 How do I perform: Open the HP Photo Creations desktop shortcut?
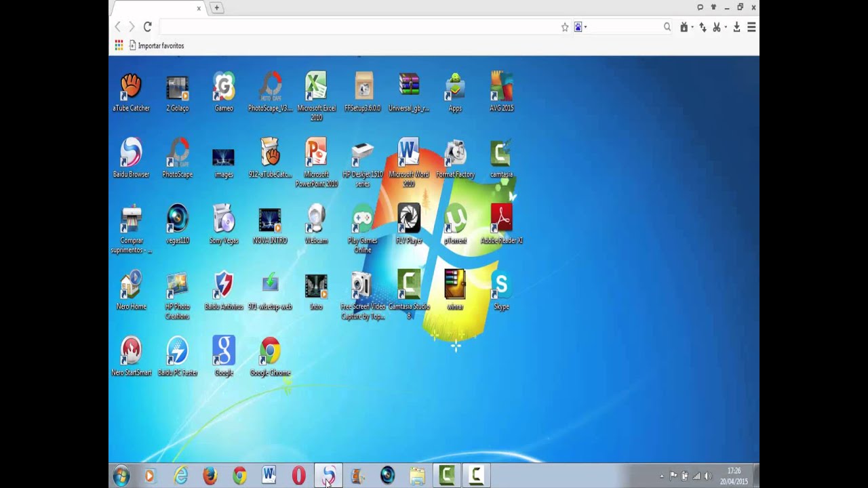pyautogui.click(x=178, y=295)
